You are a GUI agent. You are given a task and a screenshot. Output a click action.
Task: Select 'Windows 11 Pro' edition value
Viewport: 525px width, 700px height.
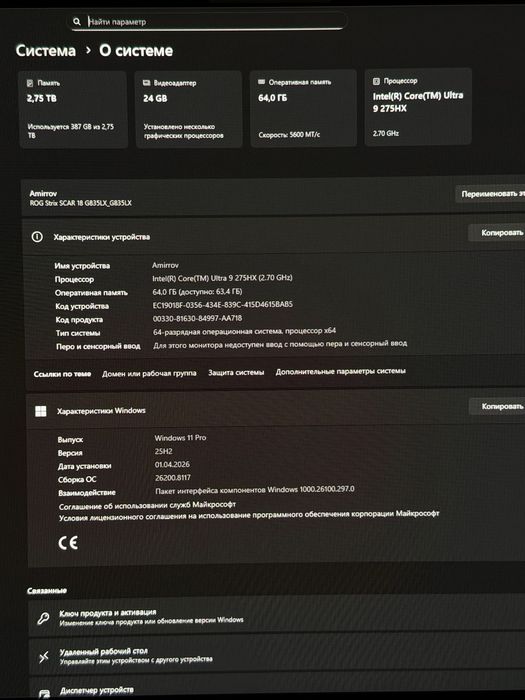tap(180, 438)
